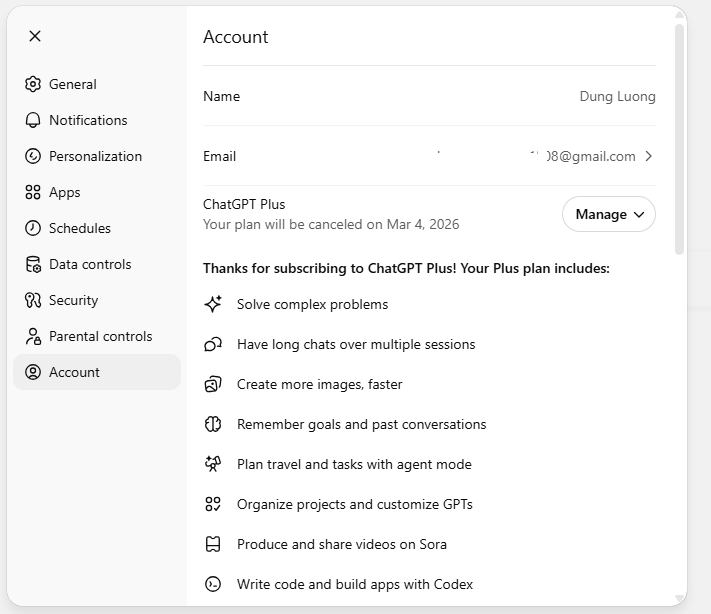
Task: Click the gmail.com email address
Action: (591, 156)
